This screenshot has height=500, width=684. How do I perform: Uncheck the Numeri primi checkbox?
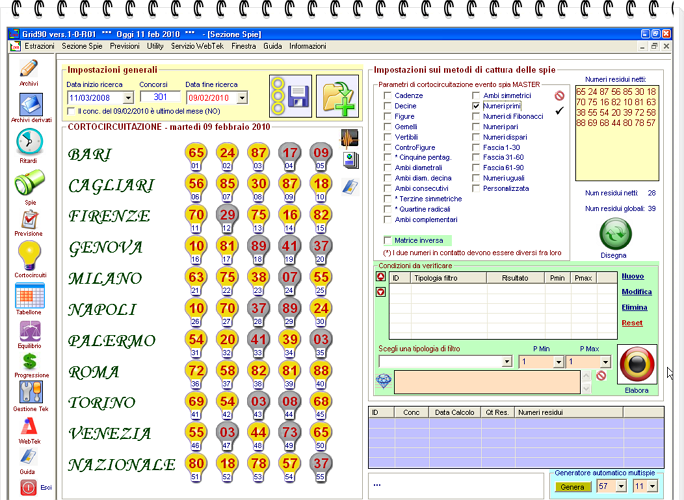coord(477,105)
